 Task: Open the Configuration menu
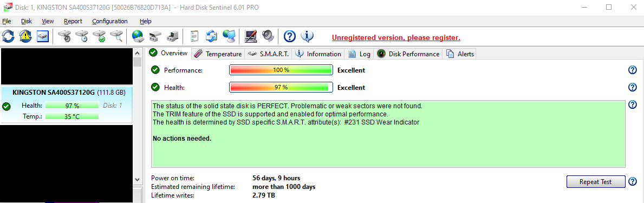pos(109,21)
